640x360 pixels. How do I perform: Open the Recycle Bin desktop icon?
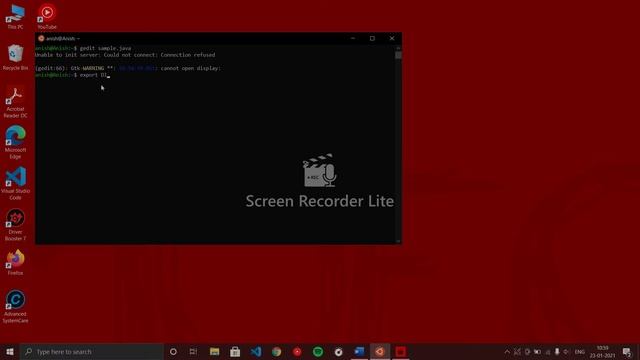pos(15,58)
